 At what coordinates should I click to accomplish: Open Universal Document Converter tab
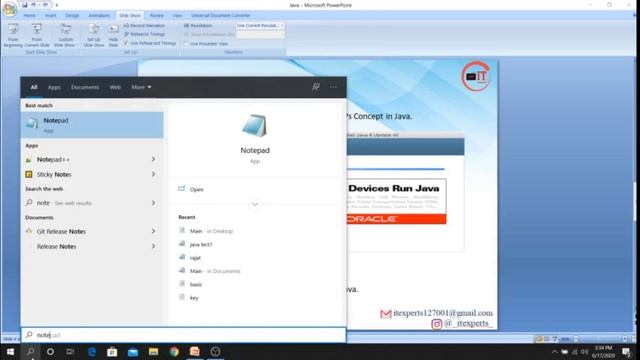coord(220,16)
